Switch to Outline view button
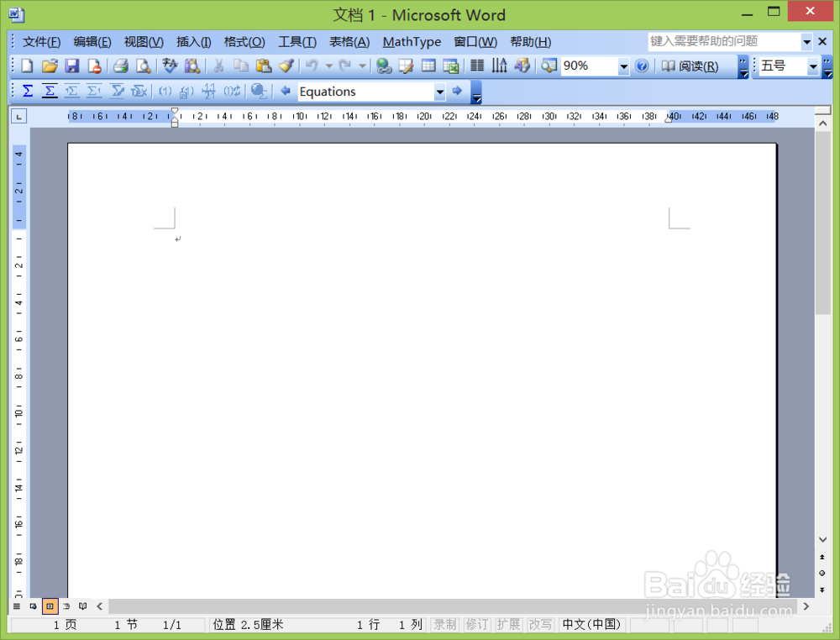 tap(66, 606)
